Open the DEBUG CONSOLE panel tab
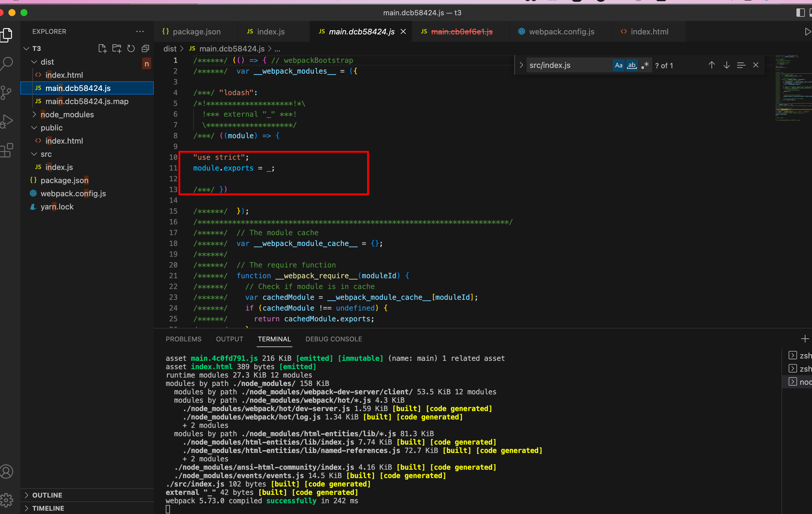This screenshot has height=514, width=812. coord(334,339)
